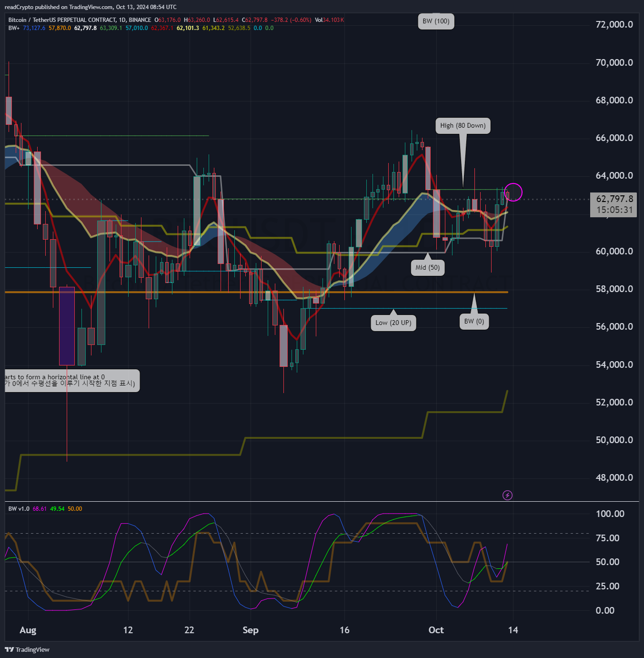This screenshot has height=658, width=644.
Task: Click the 72,000.0 price axis label
Action: tap(614, 25)
